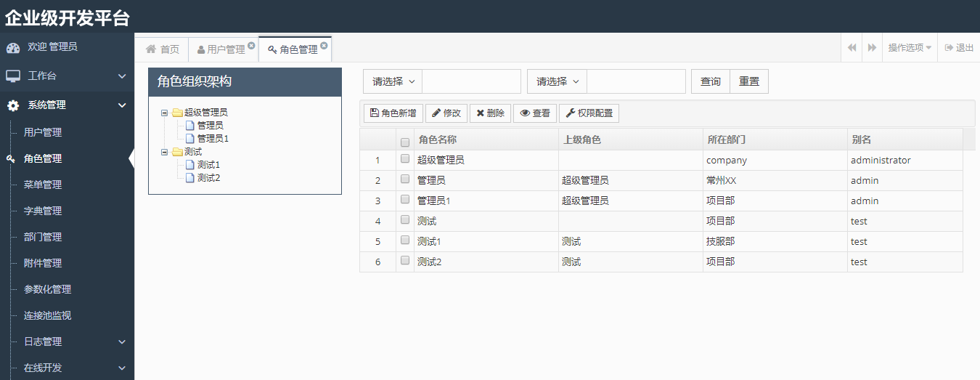Collapse the 超级管理员 tree node
980x380 pixels.
[164, 113]
